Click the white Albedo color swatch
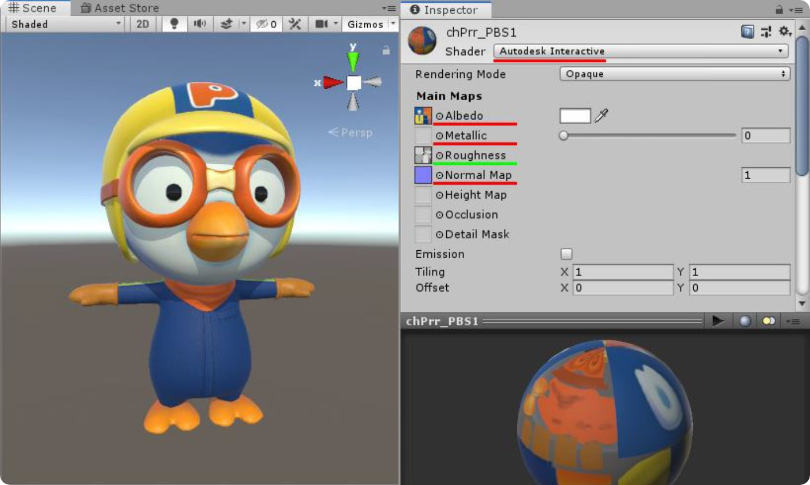 [575, 116]
